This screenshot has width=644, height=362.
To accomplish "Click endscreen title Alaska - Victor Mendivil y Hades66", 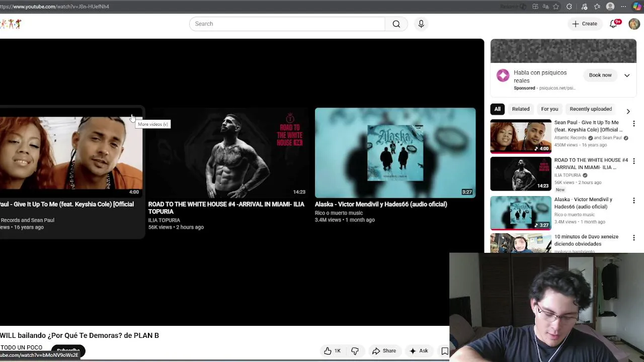I will click(x=381, y=204).
